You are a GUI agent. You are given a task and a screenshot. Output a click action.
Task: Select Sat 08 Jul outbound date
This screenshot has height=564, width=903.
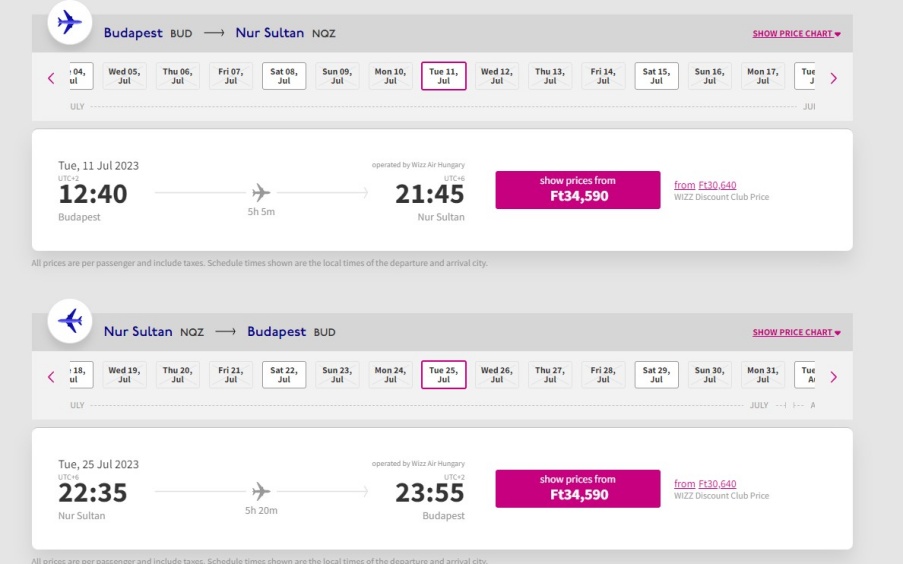point(284,76)
